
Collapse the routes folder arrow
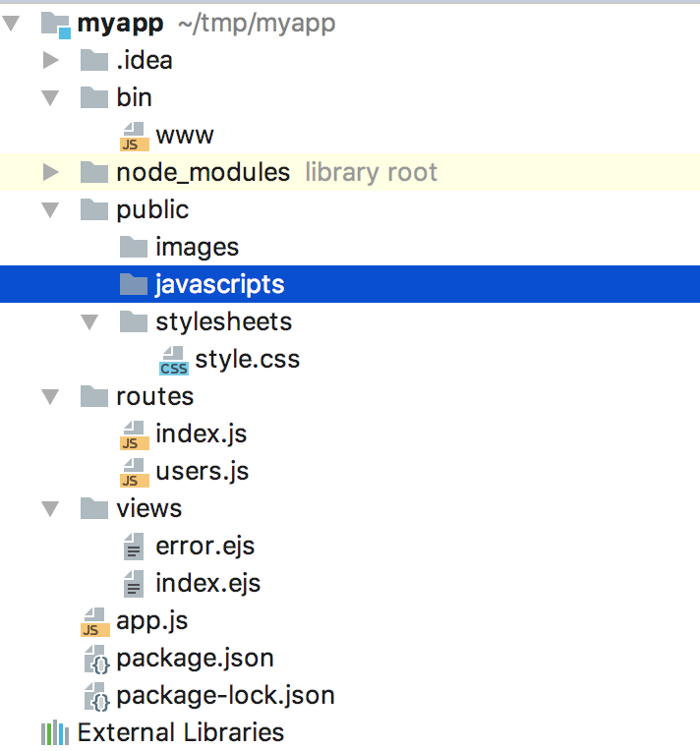51,397
